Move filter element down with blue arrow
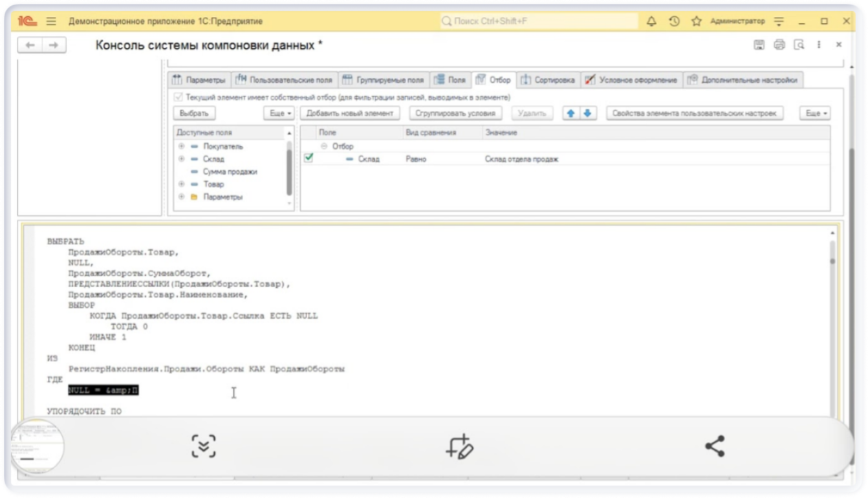The width and height of the screenshot is (868, 498). click(587, 113)
